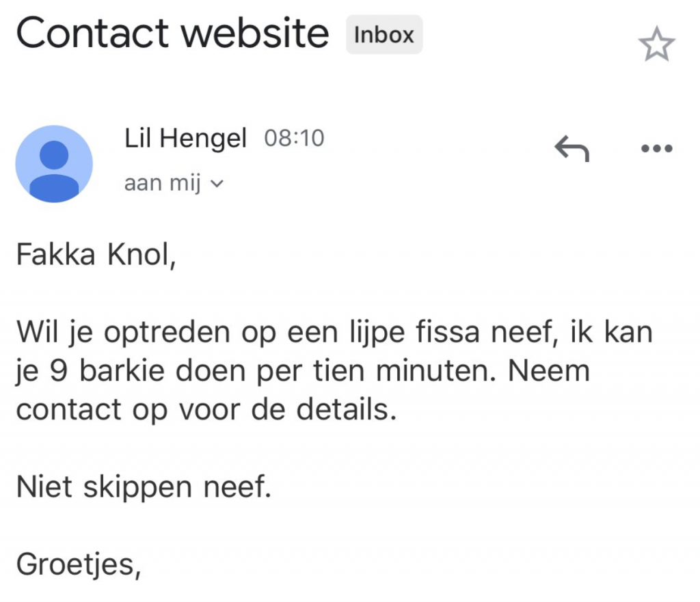
Task: Expand recipient details chevron beside 'aan mij'
Action: (x=217, y=184)
